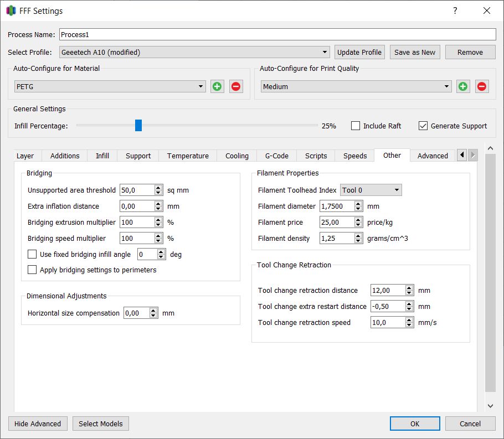Click the Save as New button
The image size is (504, 439).
pyautogui.click(x=415, y=52)
